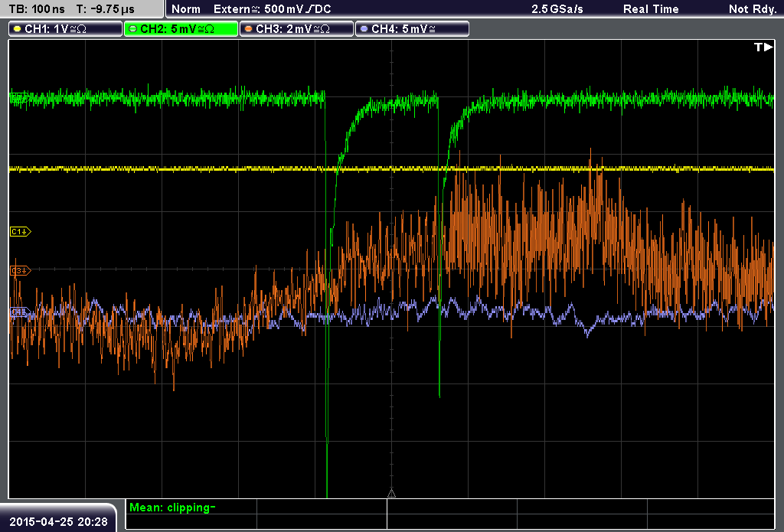Click the green C2 ground marker
This screenshot has height=532, width=784.
tap(19, 97)
